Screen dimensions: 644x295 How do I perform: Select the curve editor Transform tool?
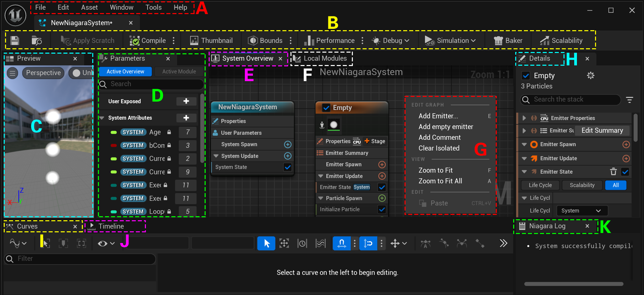click(284, 243)
